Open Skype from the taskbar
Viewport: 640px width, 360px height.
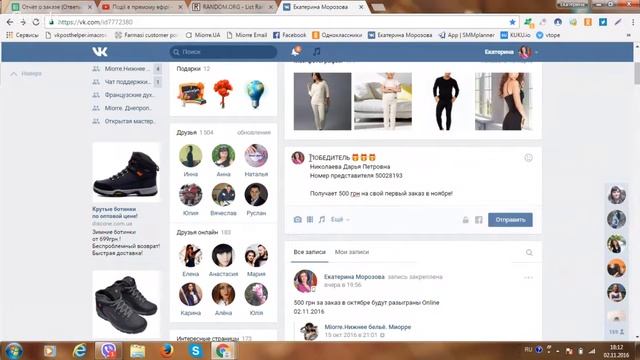pyautogui.click(x=196, y=351)
